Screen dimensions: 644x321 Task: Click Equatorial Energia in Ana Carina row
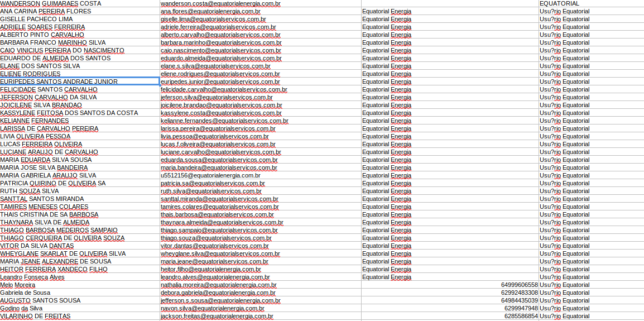(x=387, y=11)
